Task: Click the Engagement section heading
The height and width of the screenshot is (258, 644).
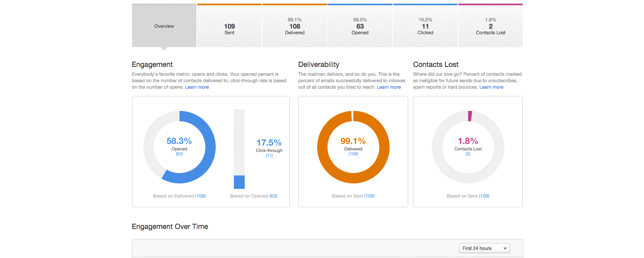Action: tap(152, 64)
